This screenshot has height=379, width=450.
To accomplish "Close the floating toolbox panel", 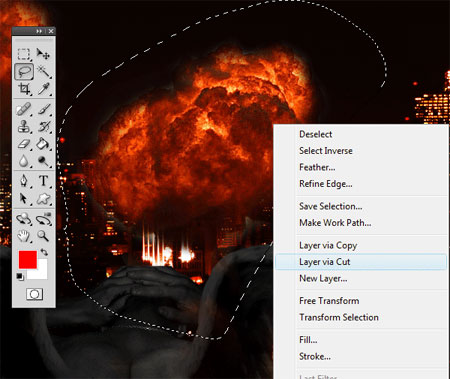I will (51, 31).
